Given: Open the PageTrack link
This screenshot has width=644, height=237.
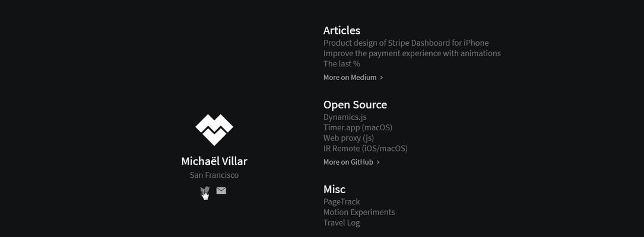Looking at the screenshot, I should pos(342,201).
